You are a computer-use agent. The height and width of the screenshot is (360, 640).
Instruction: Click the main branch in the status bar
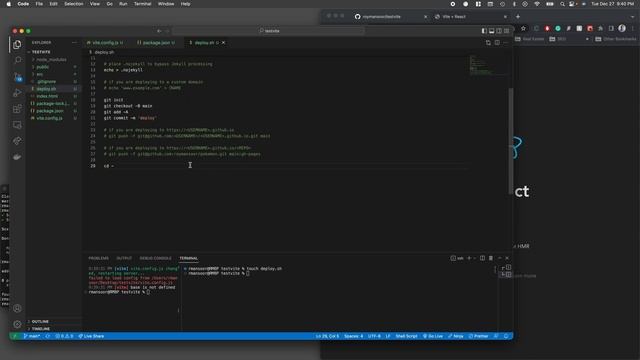pos(31,336)
